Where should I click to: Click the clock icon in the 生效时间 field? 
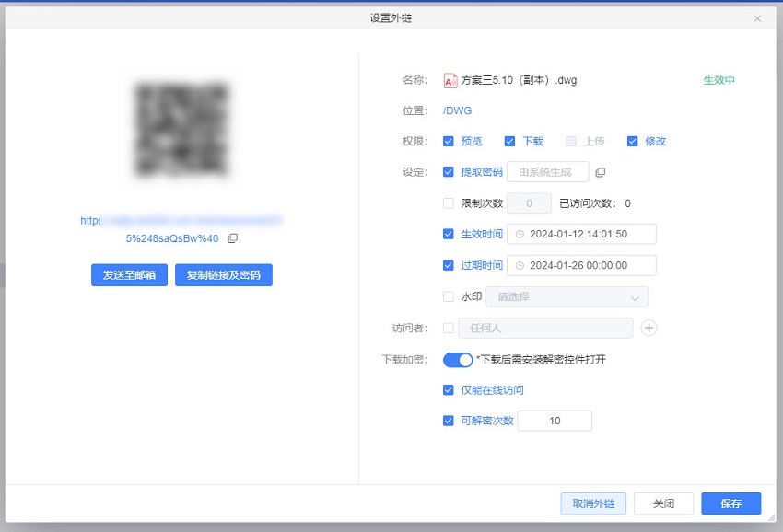pos(520,234)
